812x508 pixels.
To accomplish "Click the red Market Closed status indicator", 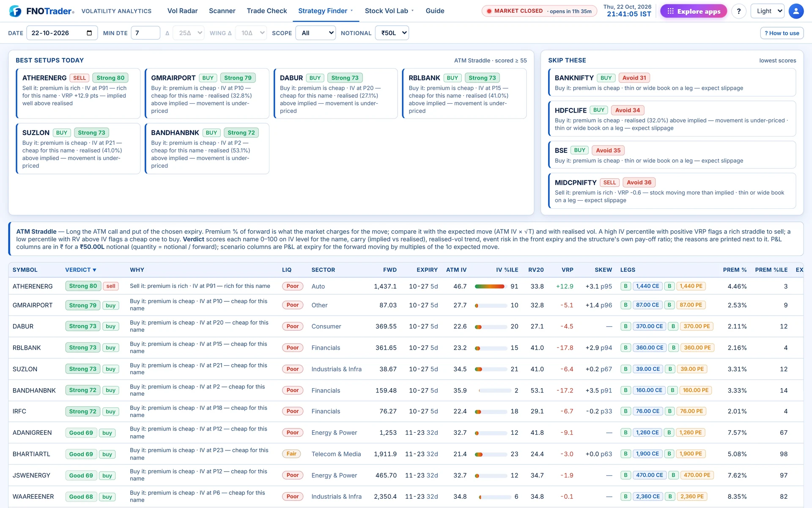I will (x=539, y=11).
